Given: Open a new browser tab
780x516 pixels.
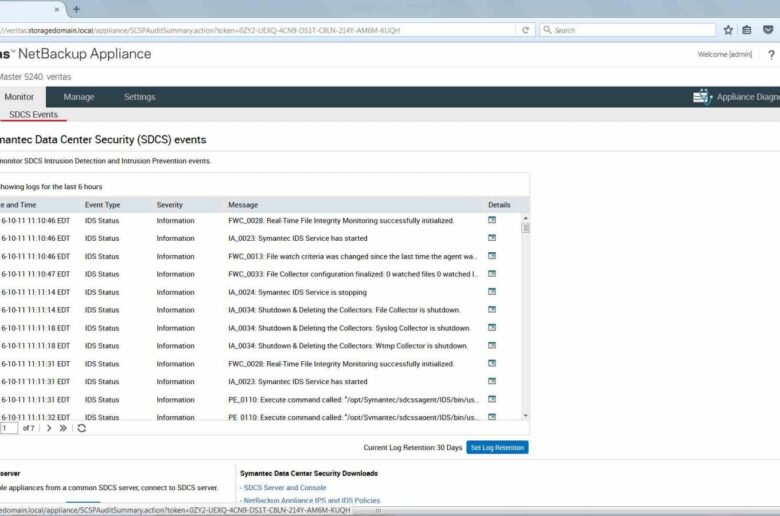Looking at the screenshot, I should point(76,9).
